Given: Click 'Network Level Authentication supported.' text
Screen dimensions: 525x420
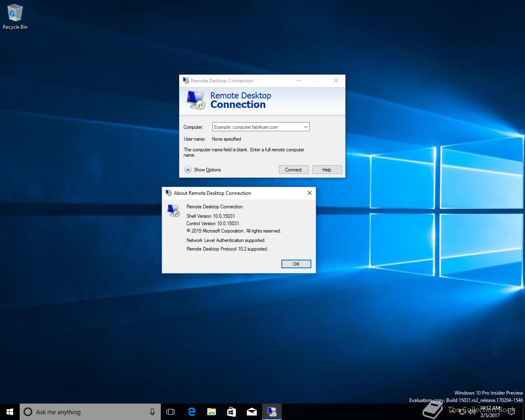Looking at the screenshot, I should (x=226, y=240).
